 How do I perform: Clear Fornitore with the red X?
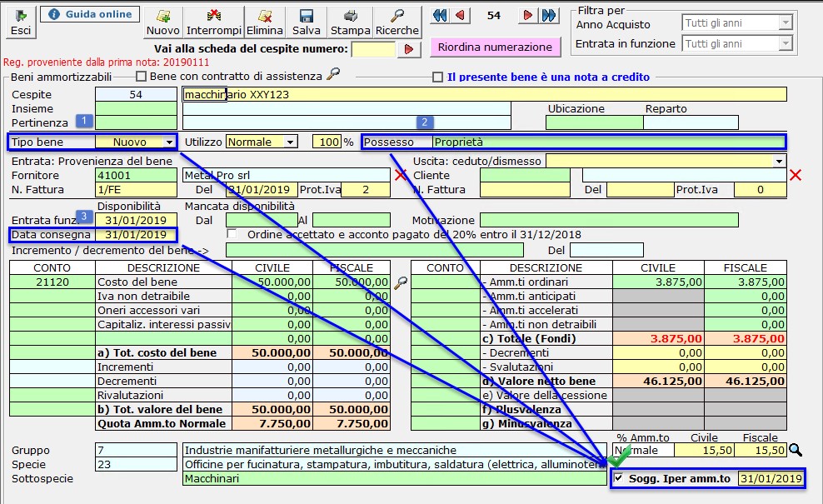pyautogui.click(x=401, y=175)
